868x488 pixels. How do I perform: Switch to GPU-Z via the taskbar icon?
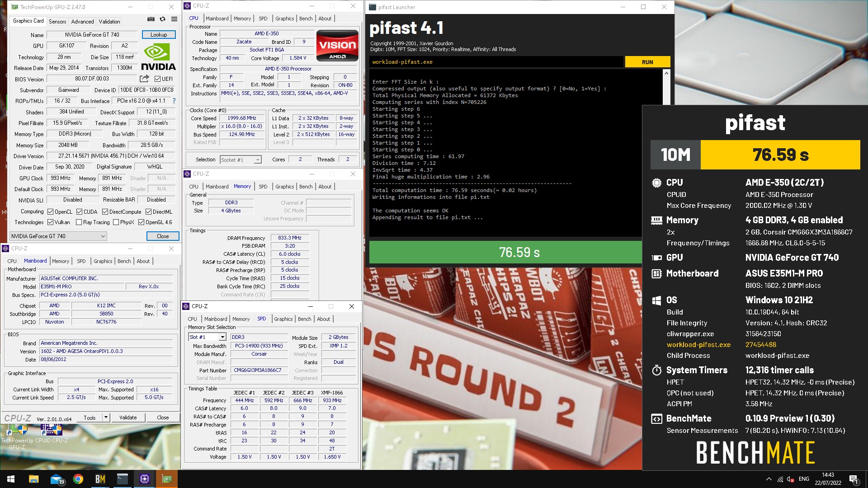[x=167, y=479]
